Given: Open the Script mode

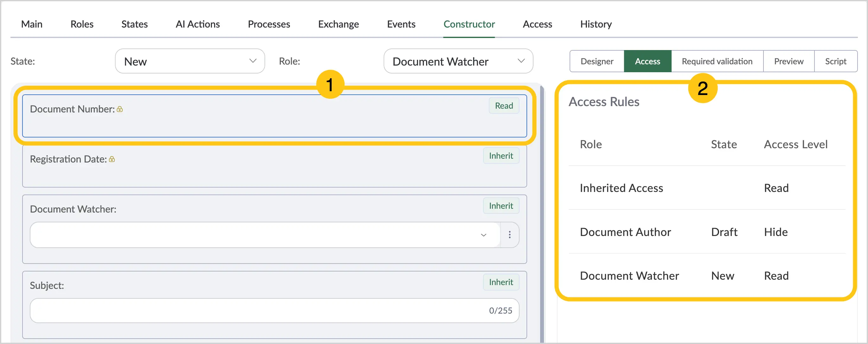Looking at the screenshot, I should (x=836, y=61).
